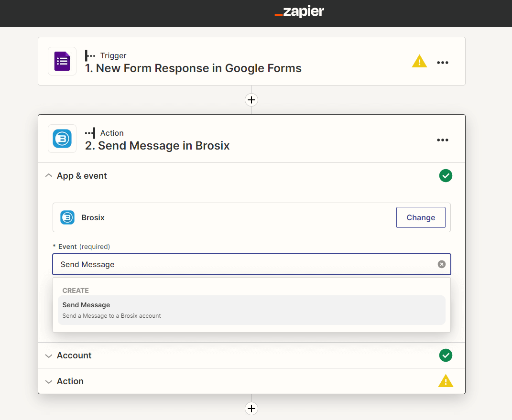Add a step below Brosix action

pos(251,408)
